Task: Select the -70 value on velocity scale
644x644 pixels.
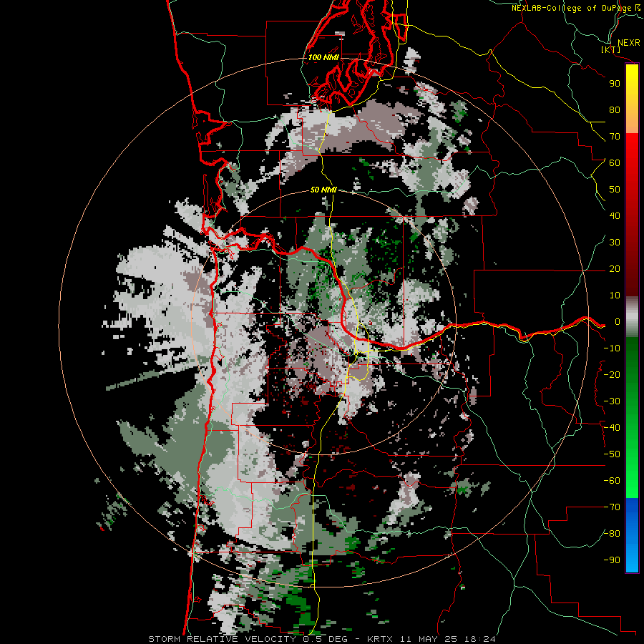Action: [612, 507]
